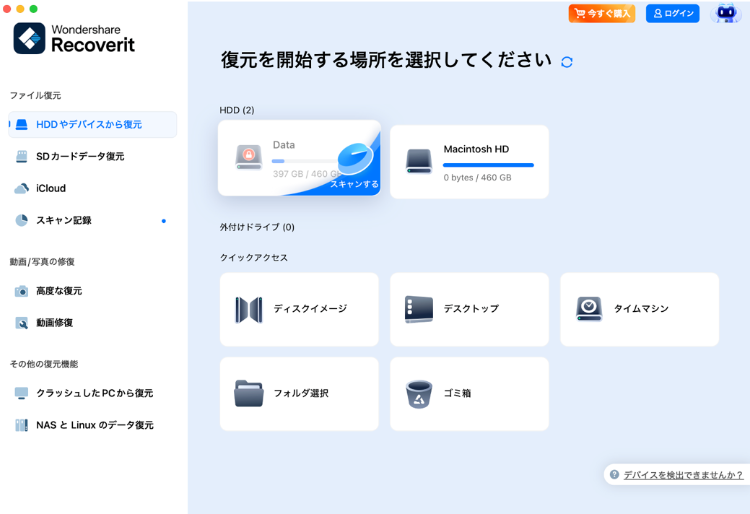Click the refresh icon beside the heading

point(567,62)
